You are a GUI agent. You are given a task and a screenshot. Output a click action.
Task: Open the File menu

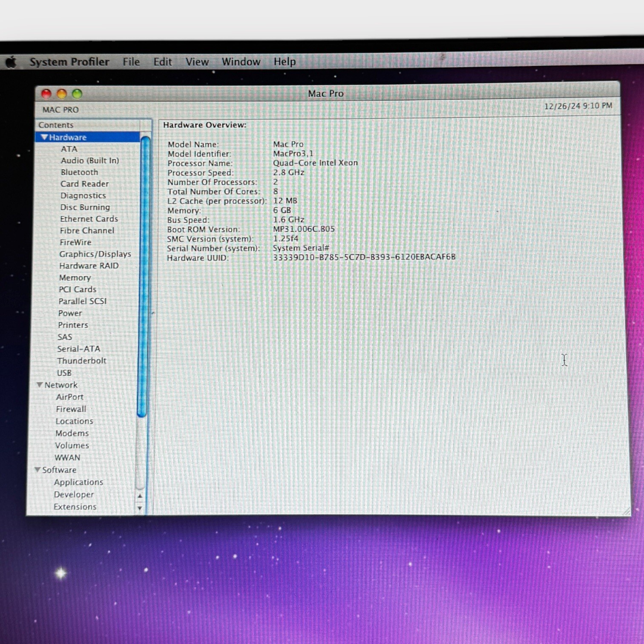(x=131, y=62)
